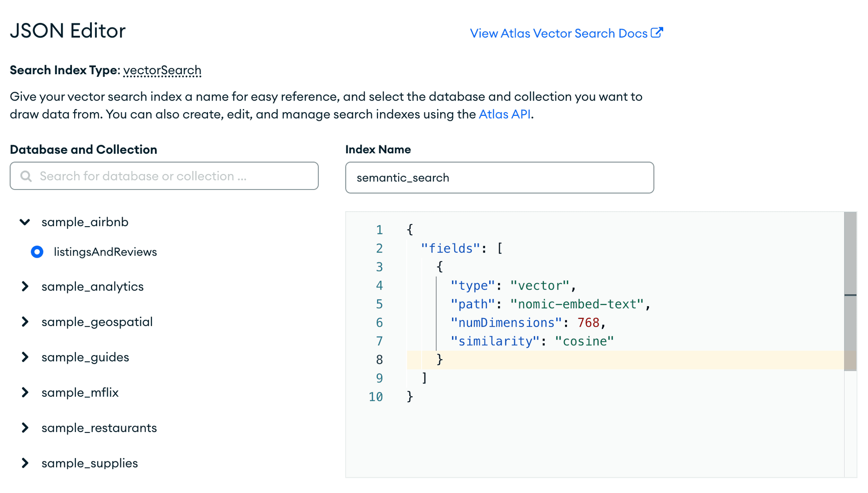Select the listingsAndReviews radio button

[x=37, y=252]
